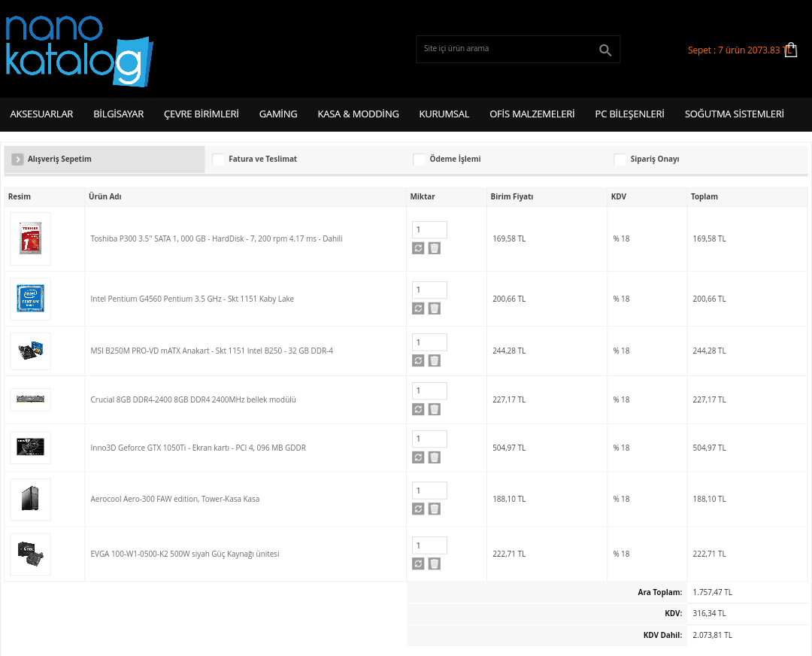Screen dimensions: 812x656
Task: Click the nano katalog logo
Action: [79, 51]
